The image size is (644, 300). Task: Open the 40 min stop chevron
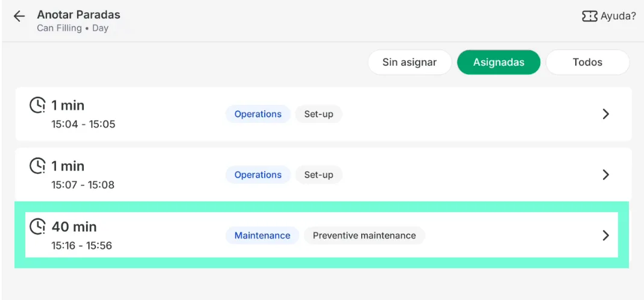click(605, 236)
